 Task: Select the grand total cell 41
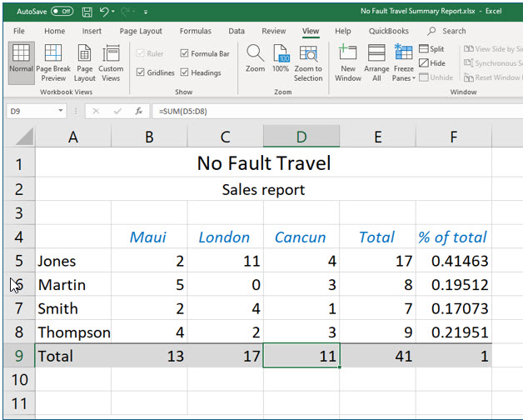click(377, 356)
